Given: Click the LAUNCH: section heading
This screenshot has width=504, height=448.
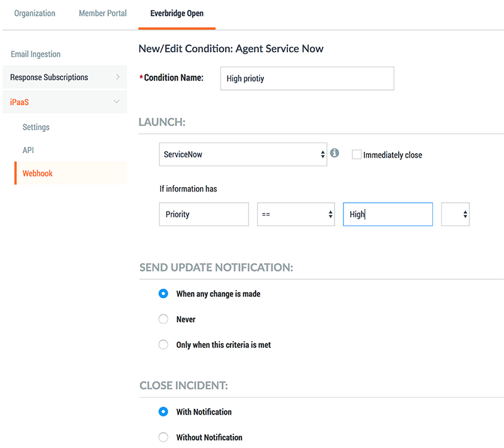Looking at the screenshot, I should [162, 122].
